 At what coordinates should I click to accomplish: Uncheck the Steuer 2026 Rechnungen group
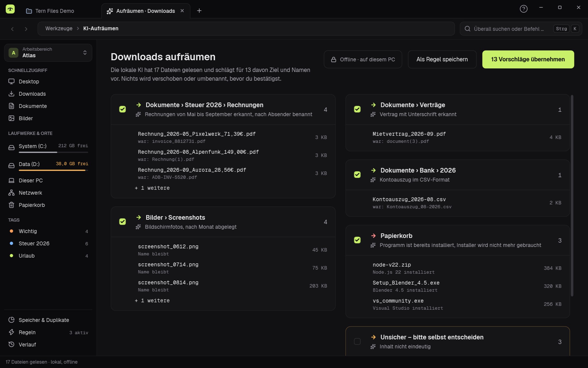click(x=122, y=109)
